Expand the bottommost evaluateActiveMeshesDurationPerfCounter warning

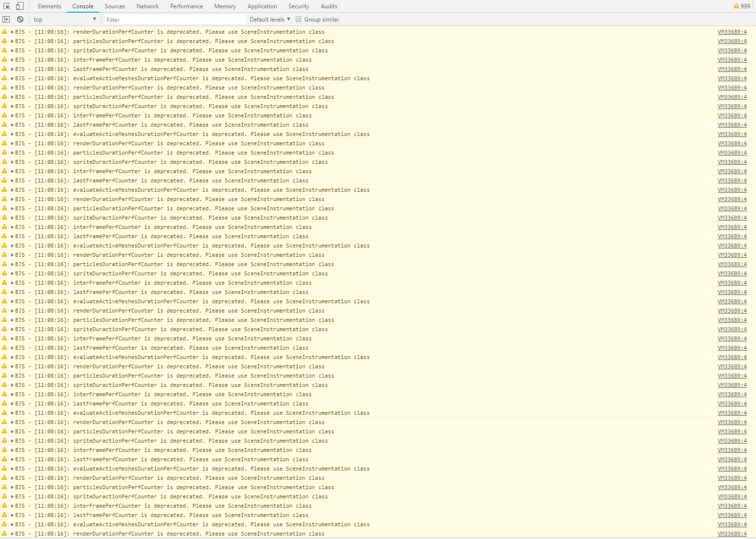pos(12,524)
